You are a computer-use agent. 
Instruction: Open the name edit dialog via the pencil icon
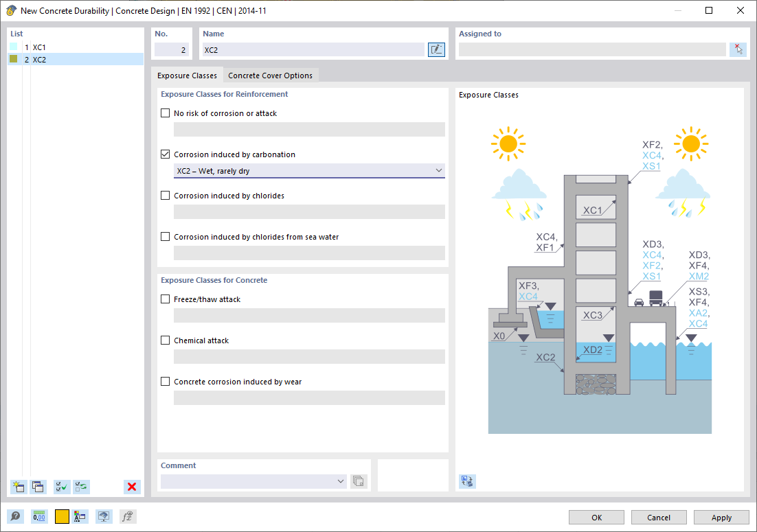click(x=436, y=49)
